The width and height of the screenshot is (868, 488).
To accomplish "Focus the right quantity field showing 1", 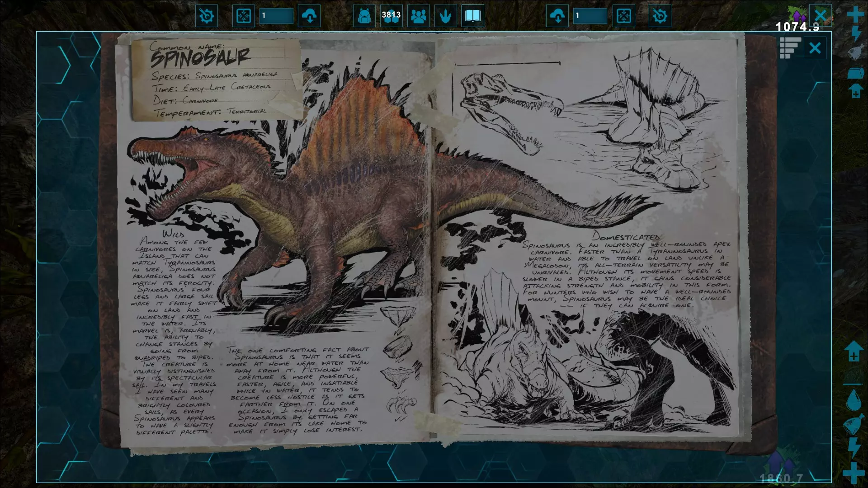I will pos(590,16).
